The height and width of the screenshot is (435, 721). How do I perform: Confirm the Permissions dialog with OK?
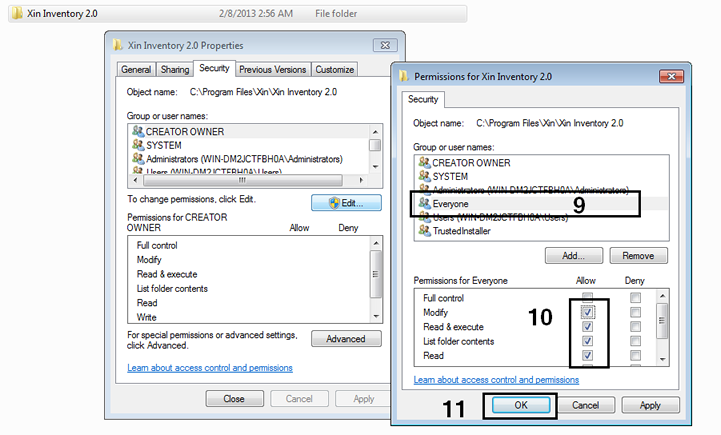point(521,405)
